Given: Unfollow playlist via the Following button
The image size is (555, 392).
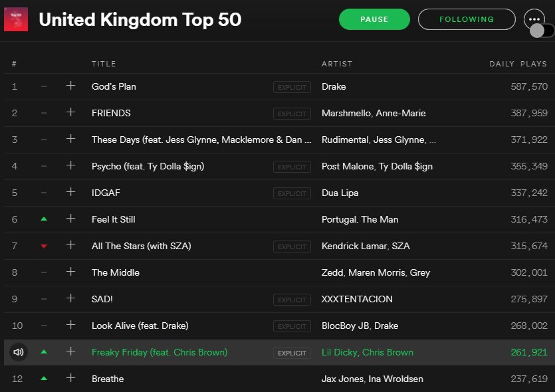Looking at the screenshot, I should click(466, 19).
